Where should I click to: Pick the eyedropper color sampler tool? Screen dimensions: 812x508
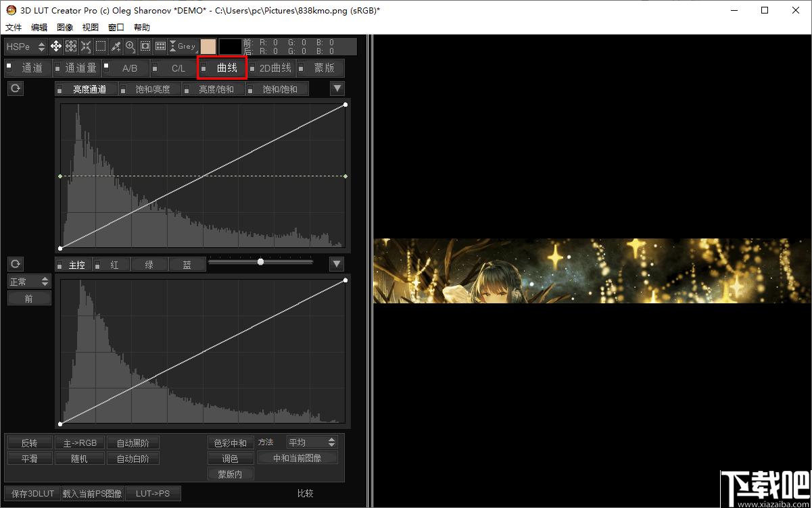(116, 47)
